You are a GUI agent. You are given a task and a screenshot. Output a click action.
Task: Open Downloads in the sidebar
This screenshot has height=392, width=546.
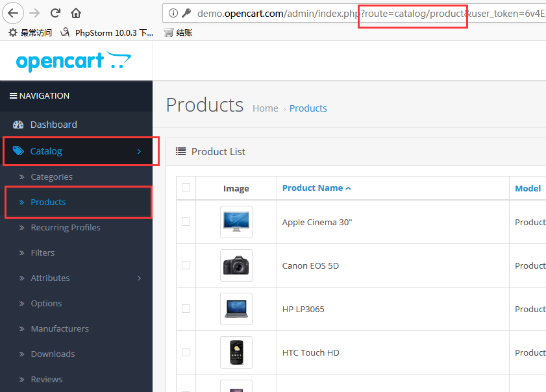[53, 354]
